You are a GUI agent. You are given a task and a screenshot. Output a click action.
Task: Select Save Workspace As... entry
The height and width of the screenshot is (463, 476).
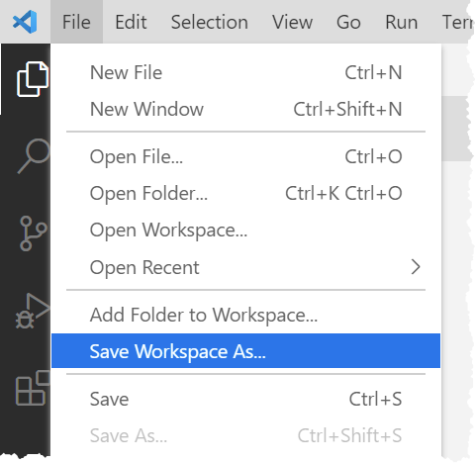[245, 351]
